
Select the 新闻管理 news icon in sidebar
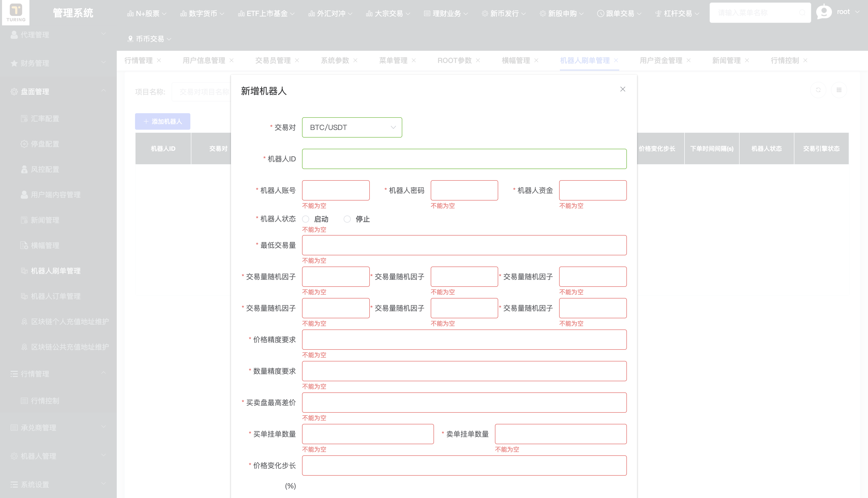point(24,220)
